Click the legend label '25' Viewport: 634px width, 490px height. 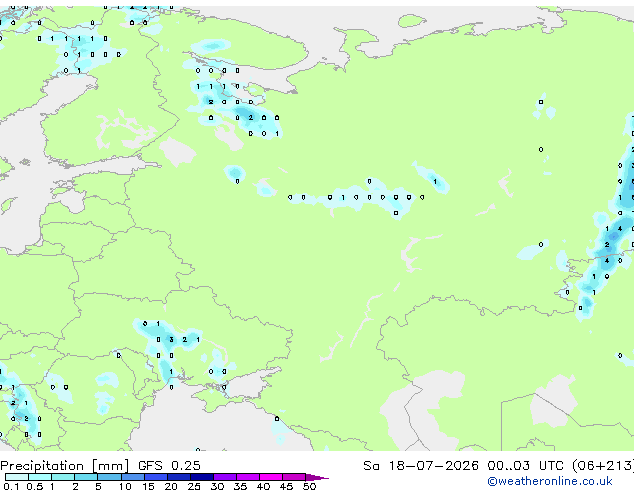tap(194, 486)
